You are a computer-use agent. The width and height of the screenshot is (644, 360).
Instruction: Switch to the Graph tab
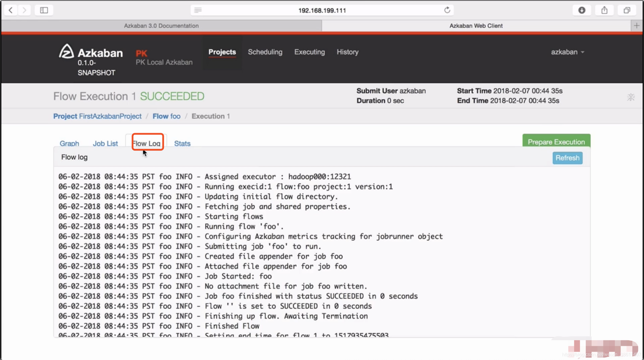[x=69, y=143]
